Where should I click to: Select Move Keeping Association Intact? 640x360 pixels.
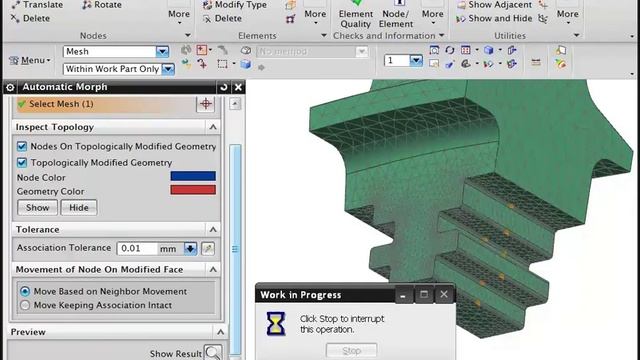[25, 305]
